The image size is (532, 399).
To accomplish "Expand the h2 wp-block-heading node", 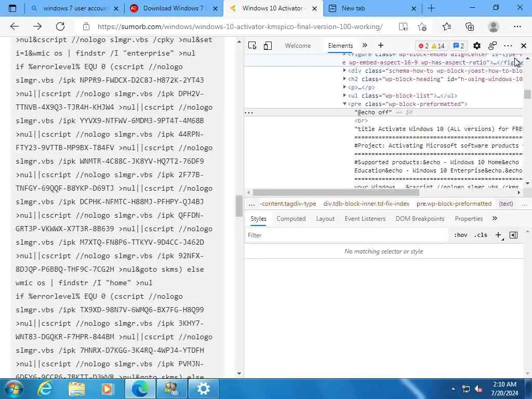I will coord(345,79).
